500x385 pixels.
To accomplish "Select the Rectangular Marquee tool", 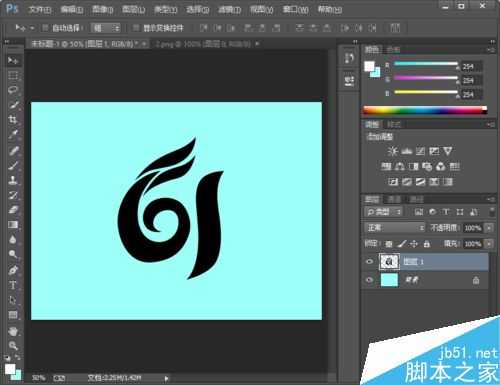I will click(13, 75).
